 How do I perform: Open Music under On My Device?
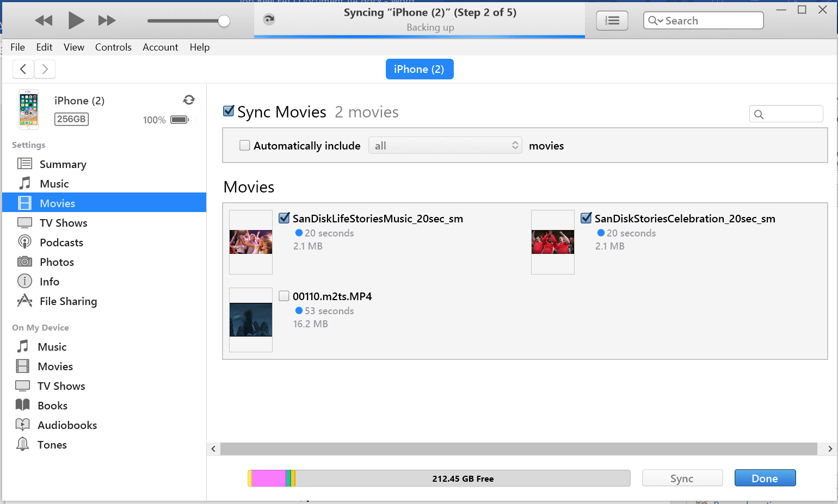[104, 347]
